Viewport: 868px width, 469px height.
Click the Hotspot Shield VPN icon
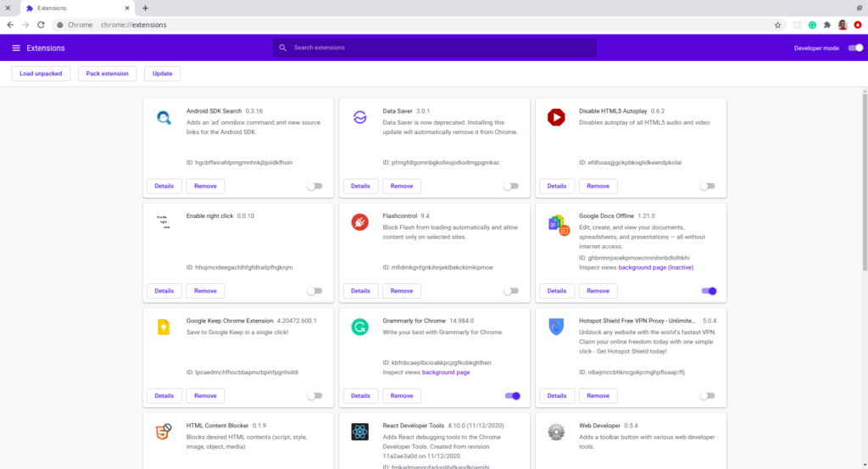pos(556,327)
